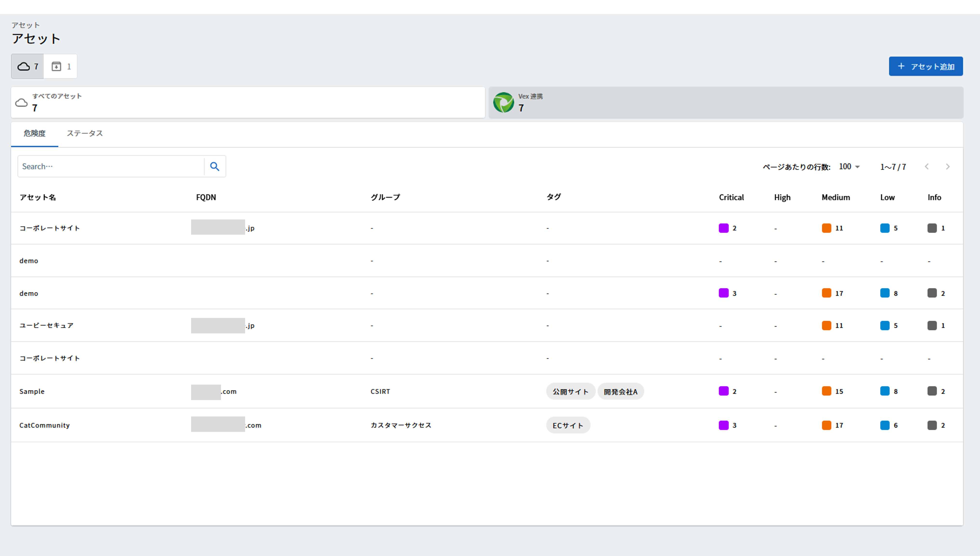This screenshot has width=980, height=556.
Task: Select the archived assets icon showing 1
Action: (x=60, y=66)
